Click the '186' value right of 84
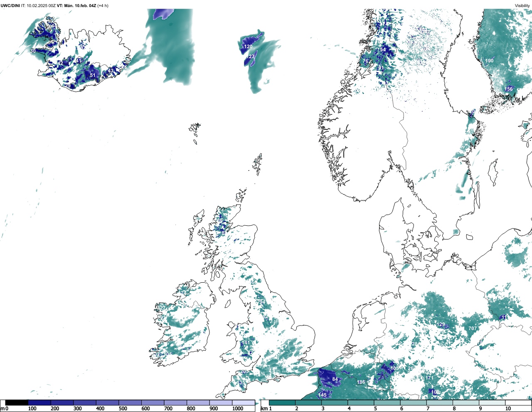Screen dimensions: 532x412 click(361, 382)
